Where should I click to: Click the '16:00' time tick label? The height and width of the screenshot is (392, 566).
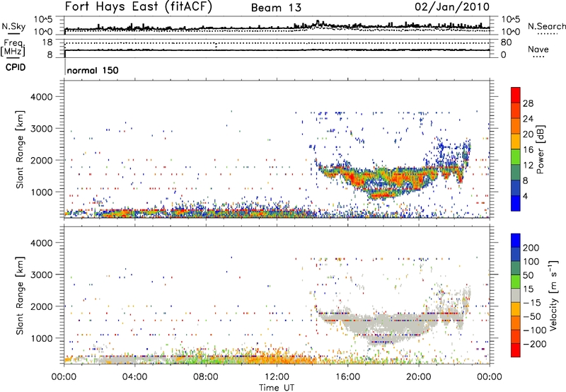347,377
